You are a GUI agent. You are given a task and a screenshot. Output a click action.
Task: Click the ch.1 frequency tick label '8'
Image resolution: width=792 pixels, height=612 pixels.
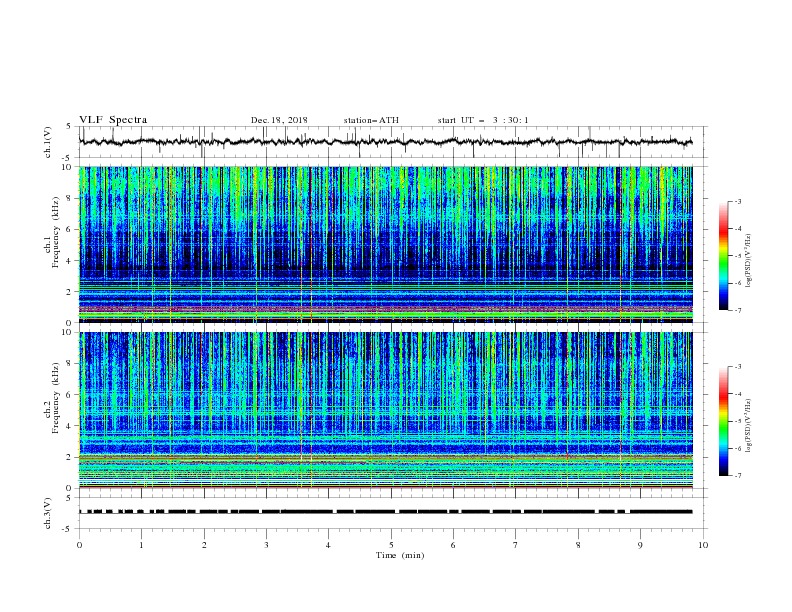click(71, 198)
